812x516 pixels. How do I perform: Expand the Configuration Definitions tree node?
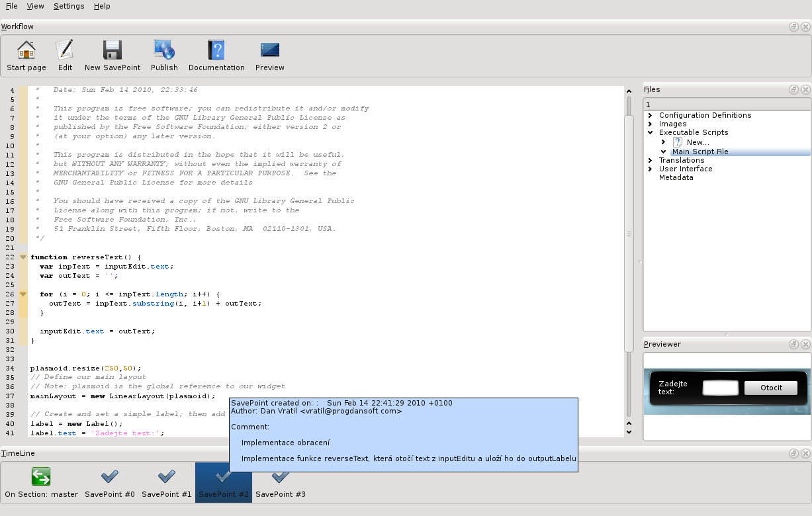point(651,115)
